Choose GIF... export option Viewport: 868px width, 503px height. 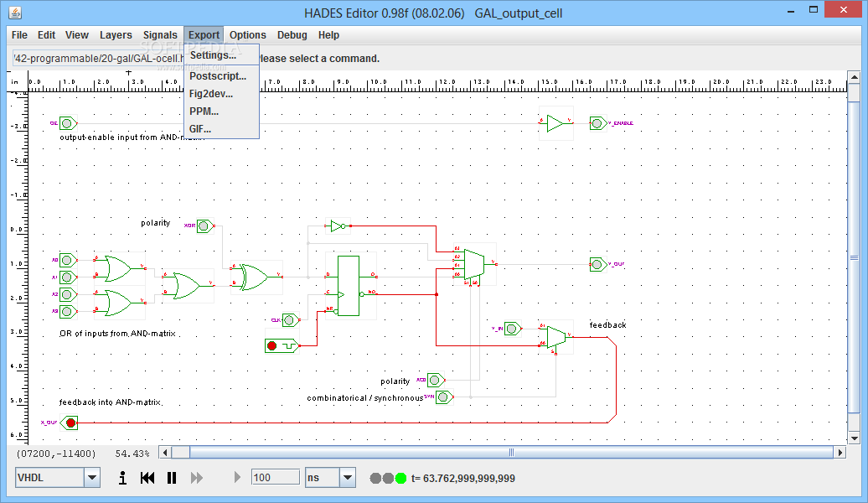pos(221,129)
